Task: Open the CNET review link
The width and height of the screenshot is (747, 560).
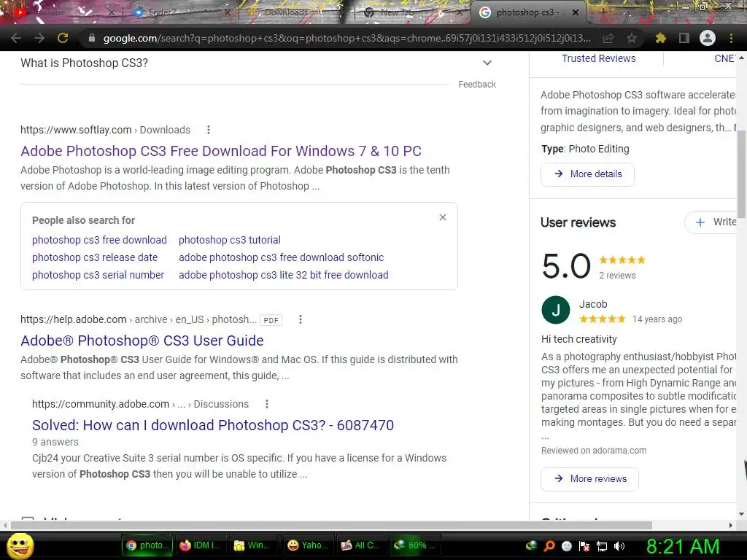Action: (724, 58)
